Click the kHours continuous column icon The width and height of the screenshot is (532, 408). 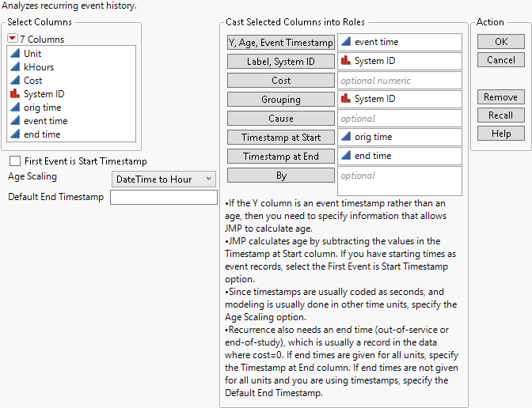tap(14, 67)
